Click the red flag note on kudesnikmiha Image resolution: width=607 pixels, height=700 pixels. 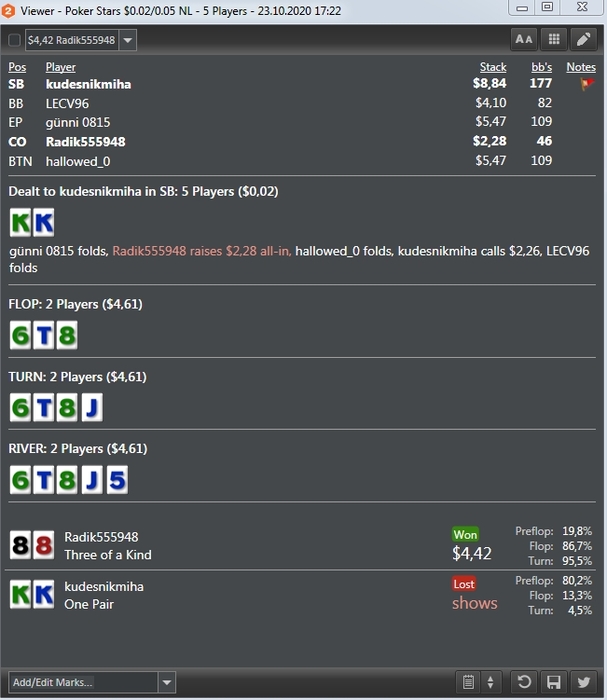(x=587, y=83)
